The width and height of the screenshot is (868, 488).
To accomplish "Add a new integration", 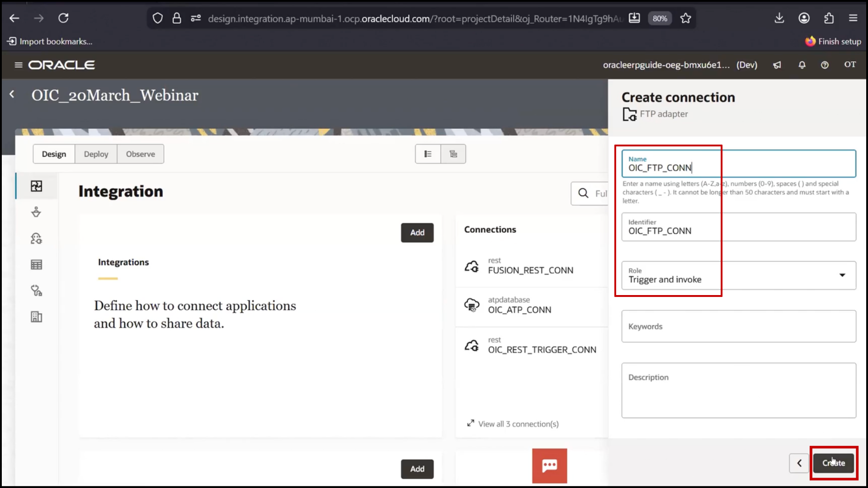I will 417,233.
